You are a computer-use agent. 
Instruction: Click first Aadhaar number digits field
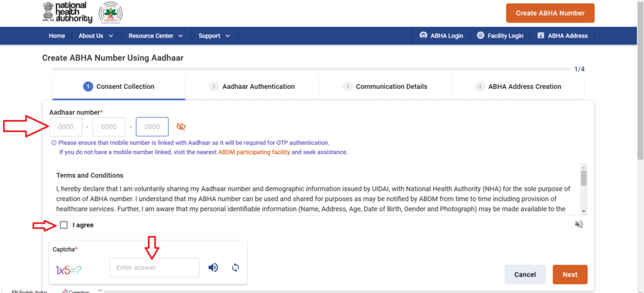(65, 127)
